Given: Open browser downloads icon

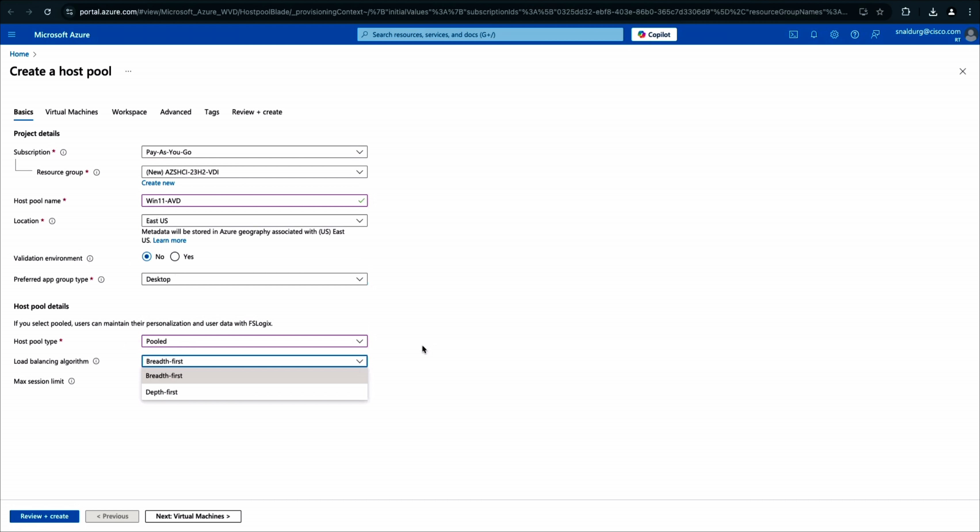Looking at the screenshot, I should tap(933, 12).
